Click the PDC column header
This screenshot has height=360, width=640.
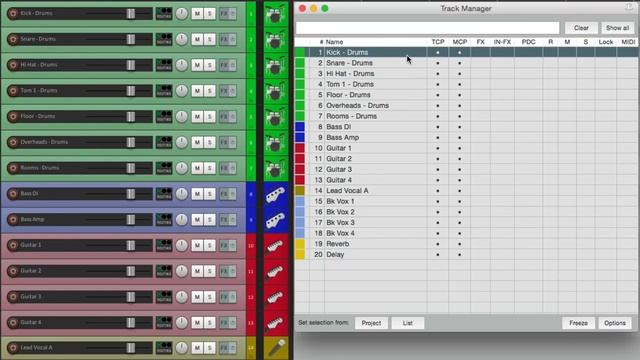tap(528, 42)
